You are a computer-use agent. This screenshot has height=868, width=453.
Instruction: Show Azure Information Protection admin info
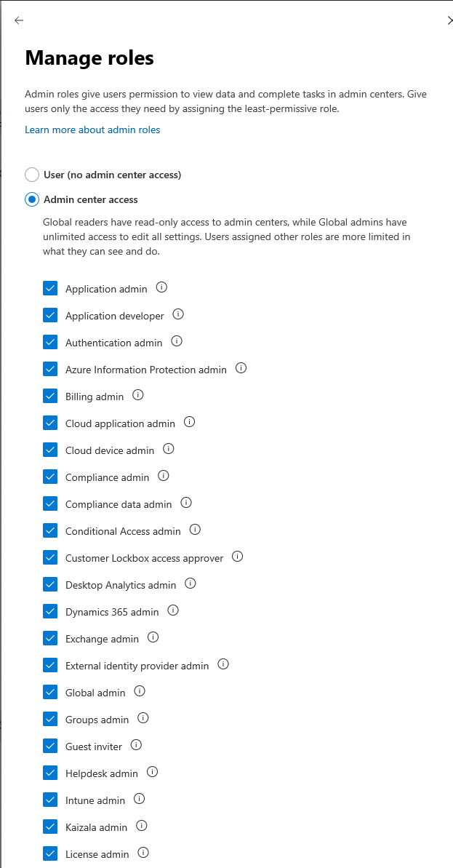(241, 368)
